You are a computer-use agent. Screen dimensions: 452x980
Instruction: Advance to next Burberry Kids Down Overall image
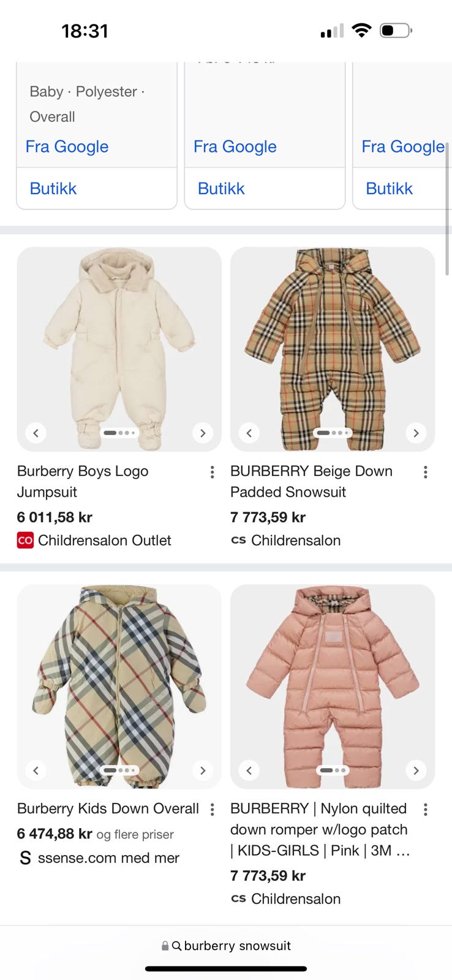pos(203,771)
